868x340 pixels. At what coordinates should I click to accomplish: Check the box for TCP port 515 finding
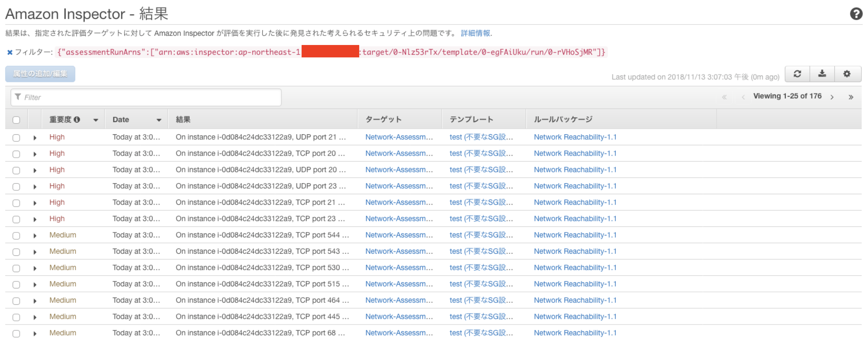pyautogui.click(x=16, y=285)
